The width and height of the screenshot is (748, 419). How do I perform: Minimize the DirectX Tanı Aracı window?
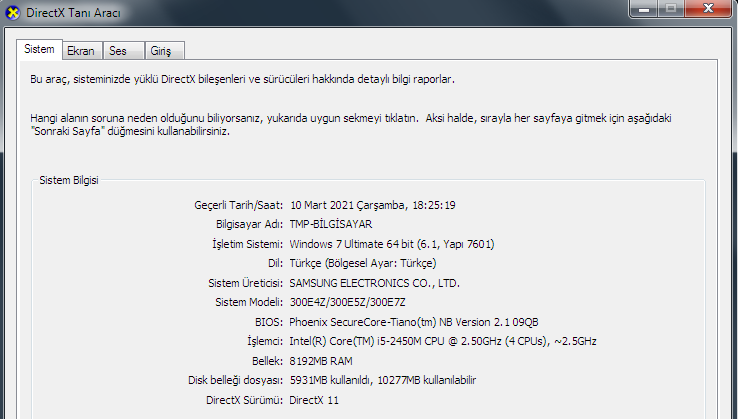point(644,9)
